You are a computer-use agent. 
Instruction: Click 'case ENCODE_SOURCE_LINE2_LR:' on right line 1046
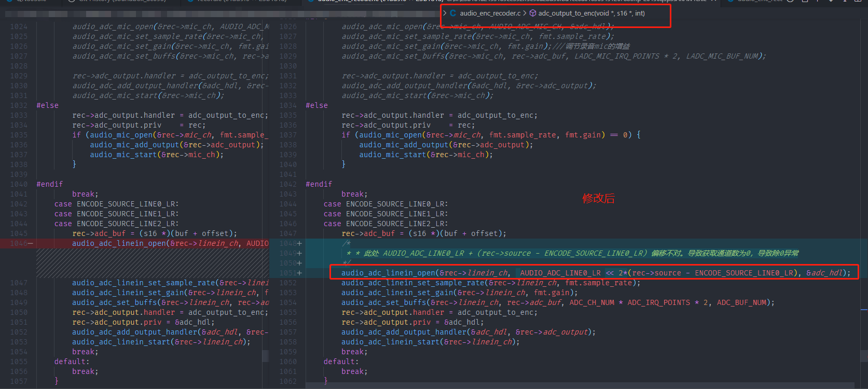385,224
